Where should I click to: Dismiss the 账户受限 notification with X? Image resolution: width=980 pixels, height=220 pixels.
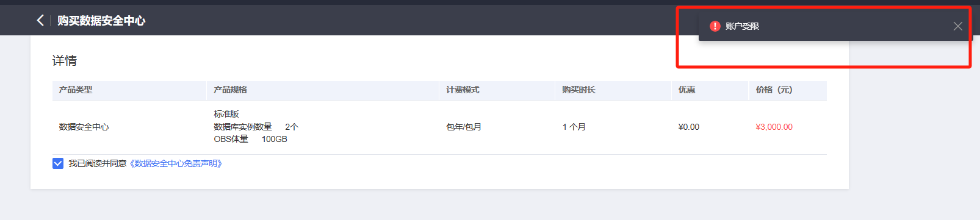click(x=957, y=26)
